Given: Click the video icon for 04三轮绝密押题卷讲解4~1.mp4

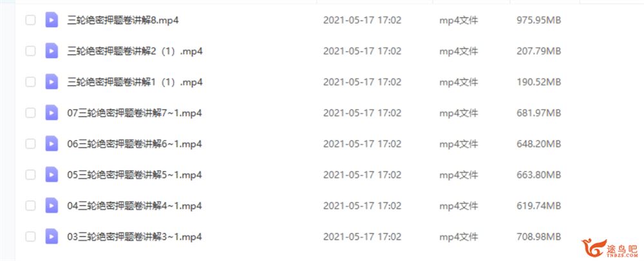Looking at the screenshot, I should [52, 206].
